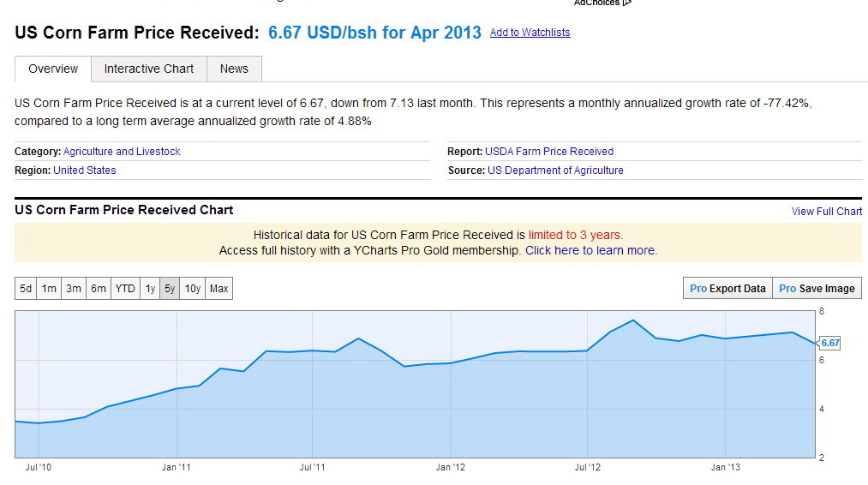Select the 1m time range

pyautogui.click(x=49, y=289)
